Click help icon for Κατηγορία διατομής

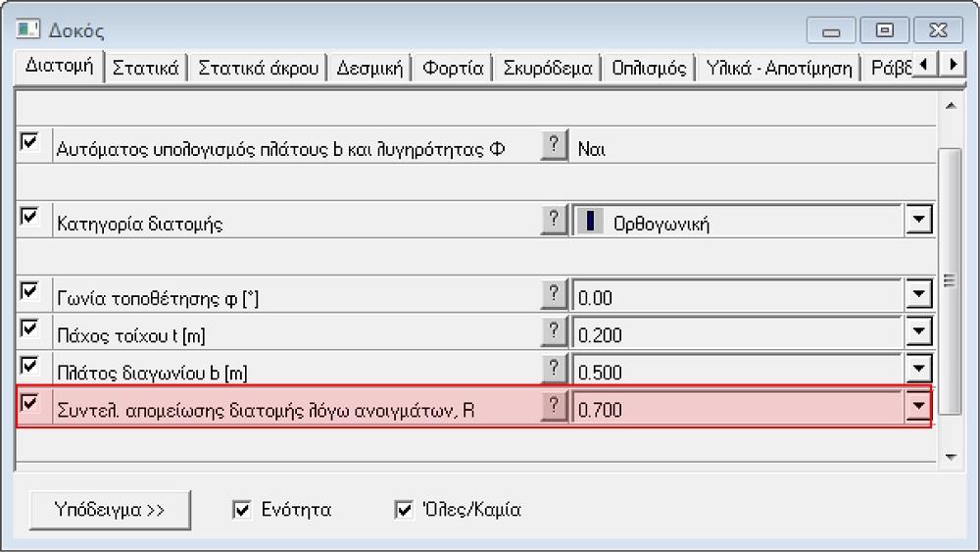click(x=554, y=220)
